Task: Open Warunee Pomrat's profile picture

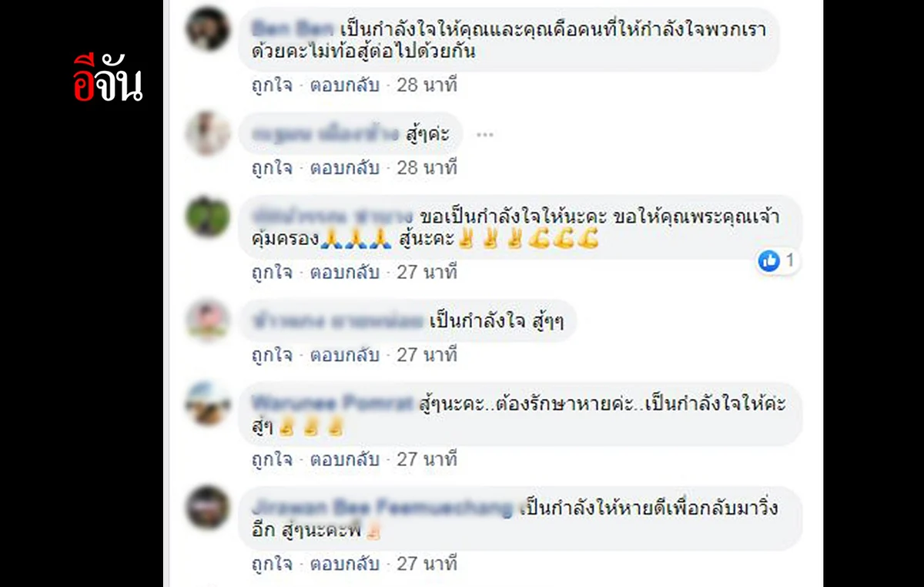Action: (x=208, y=404)
